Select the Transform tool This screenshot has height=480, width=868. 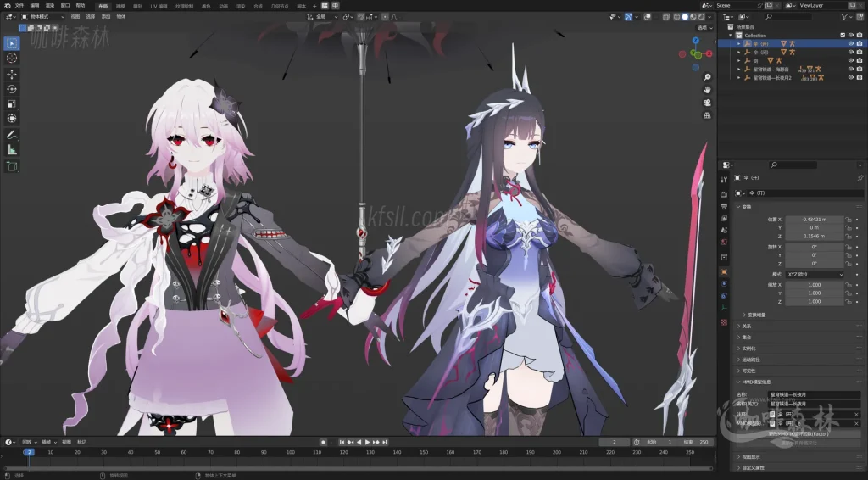tap(12, 119)
